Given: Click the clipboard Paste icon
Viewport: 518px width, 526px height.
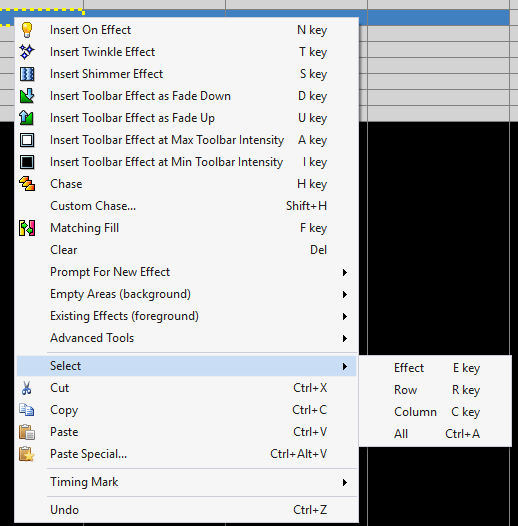Looking at the screenshot, I should pos(27,432).
